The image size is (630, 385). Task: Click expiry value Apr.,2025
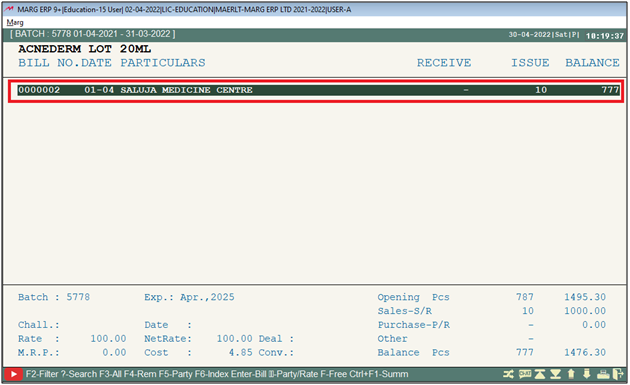[207, 297]
